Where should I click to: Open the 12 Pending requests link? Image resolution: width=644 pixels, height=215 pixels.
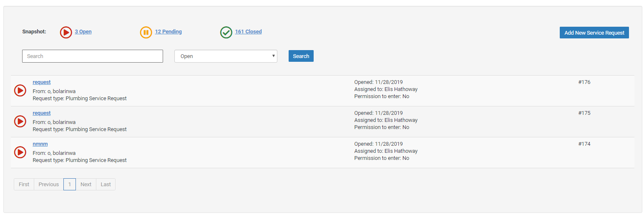(x=168, y=32)
